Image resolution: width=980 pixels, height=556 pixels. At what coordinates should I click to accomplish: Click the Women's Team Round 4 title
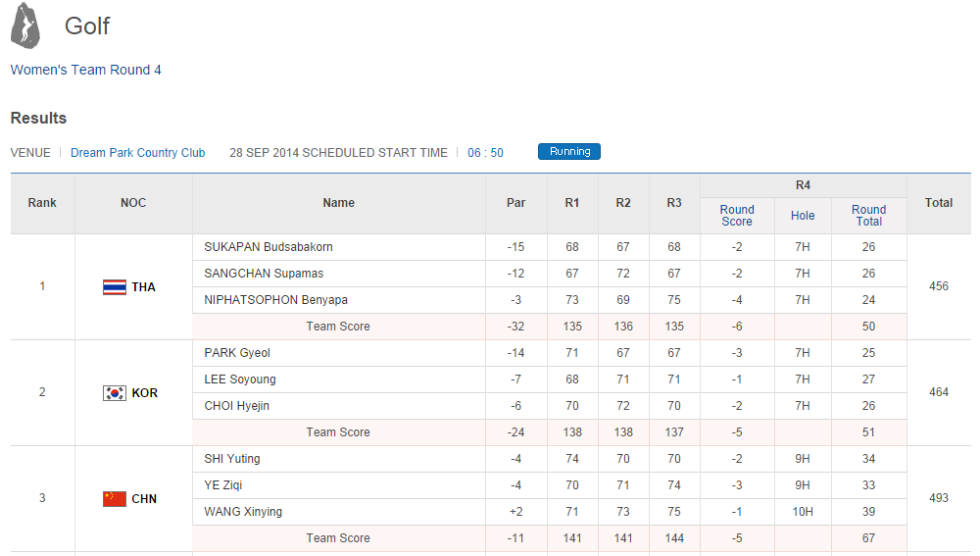point(86,70)
